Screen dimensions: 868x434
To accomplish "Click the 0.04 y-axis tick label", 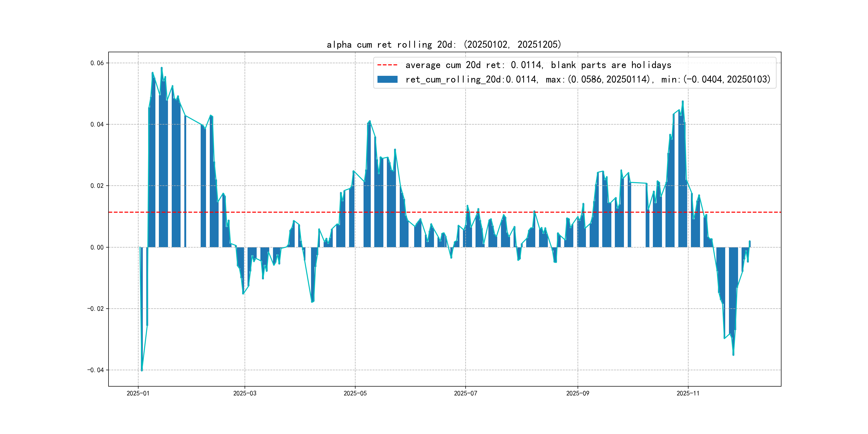I will pos(97,124).
